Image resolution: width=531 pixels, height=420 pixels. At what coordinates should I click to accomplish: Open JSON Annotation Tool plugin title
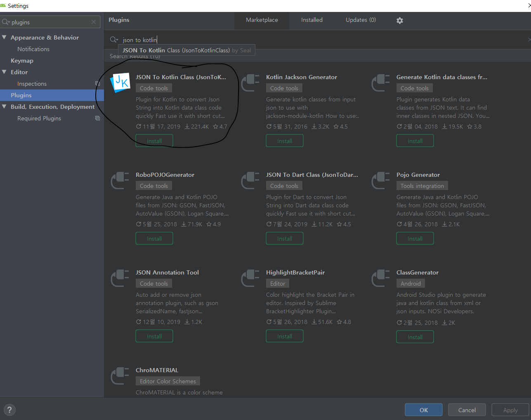(167, 272)
